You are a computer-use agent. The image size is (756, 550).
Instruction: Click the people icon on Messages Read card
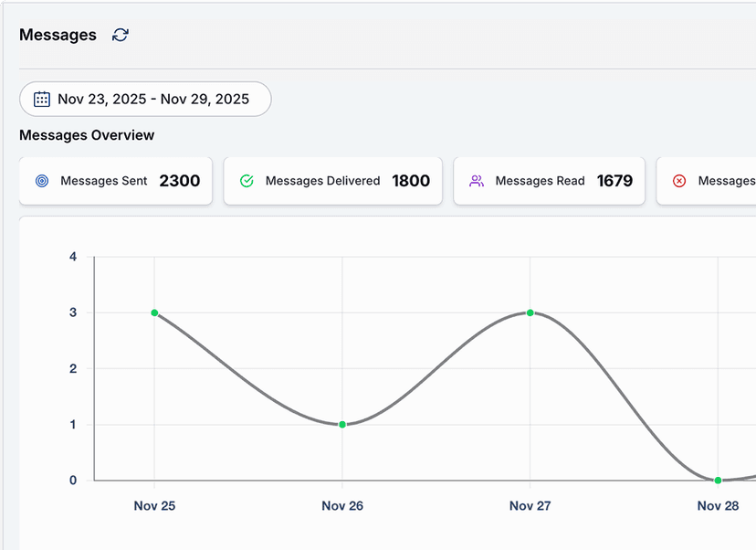[x=476, y=181]
